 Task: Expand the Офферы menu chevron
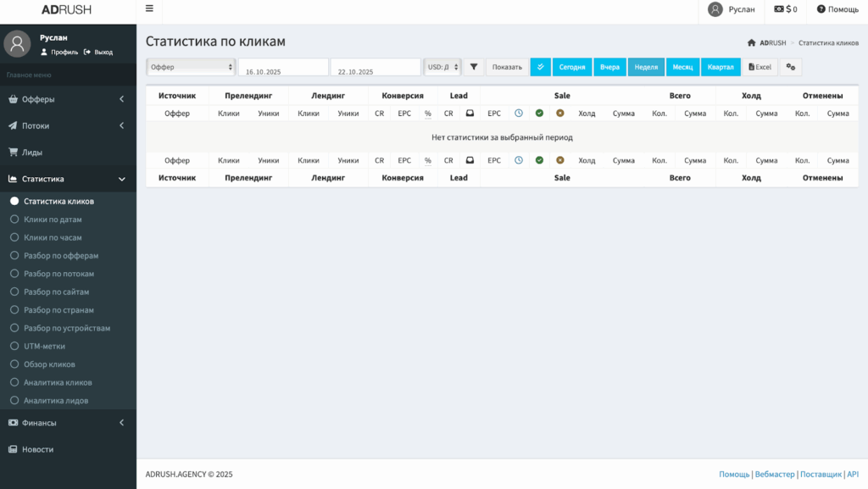122,99
